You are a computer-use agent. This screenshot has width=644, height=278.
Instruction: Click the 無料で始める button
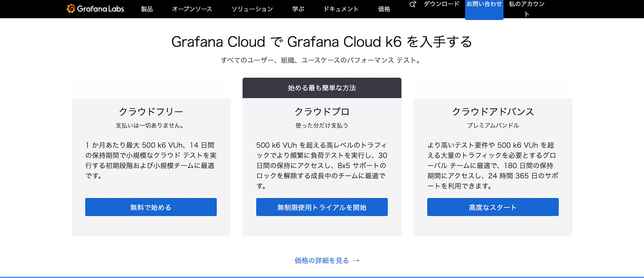(151, 207)
